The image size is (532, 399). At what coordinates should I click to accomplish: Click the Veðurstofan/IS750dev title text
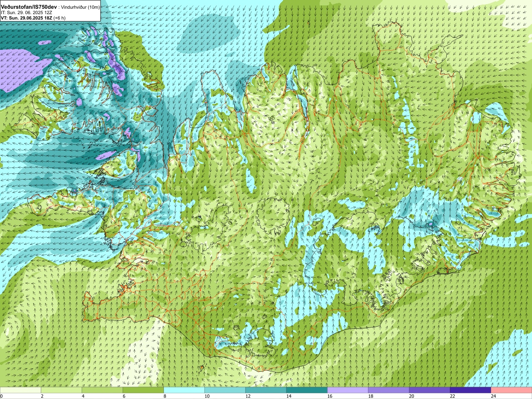coord(29,7)
